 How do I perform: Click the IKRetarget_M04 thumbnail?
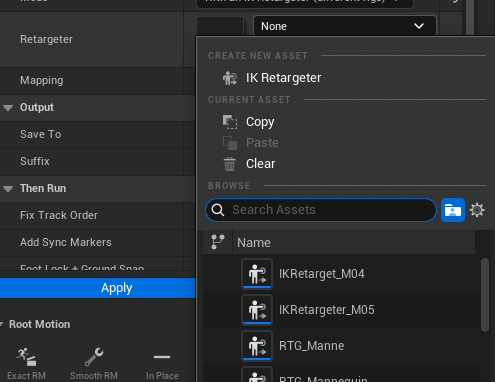click(257, 274)
